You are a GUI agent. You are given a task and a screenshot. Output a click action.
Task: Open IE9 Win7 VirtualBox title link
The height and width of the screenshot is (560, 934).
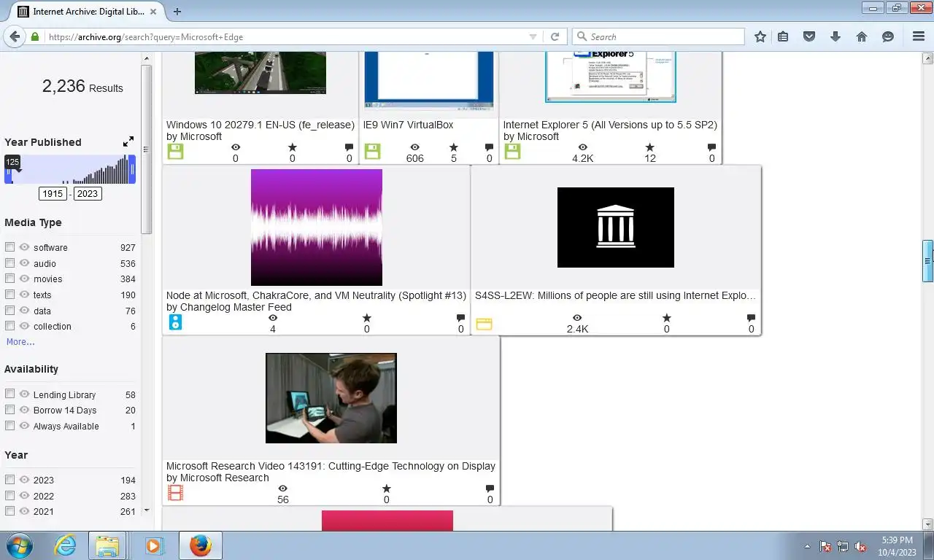coord(408,125)
